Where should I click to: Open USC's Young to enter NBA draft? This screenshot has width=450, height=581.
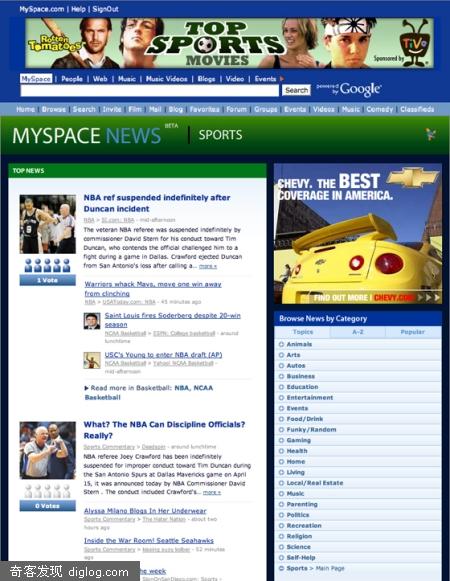coord(163,355)
